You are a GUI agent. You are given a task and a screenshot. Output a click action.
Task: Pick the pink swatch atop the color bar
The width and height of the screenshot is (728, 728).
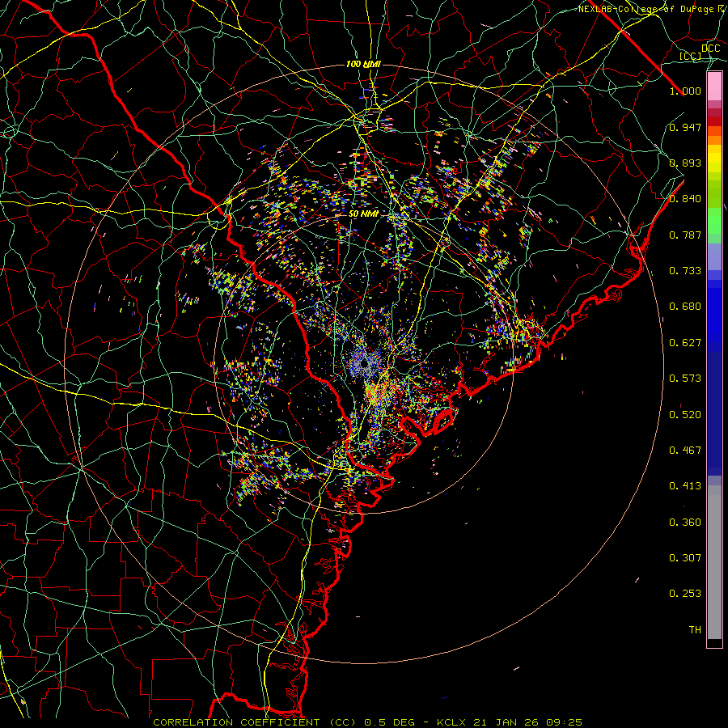click(714, 87)
